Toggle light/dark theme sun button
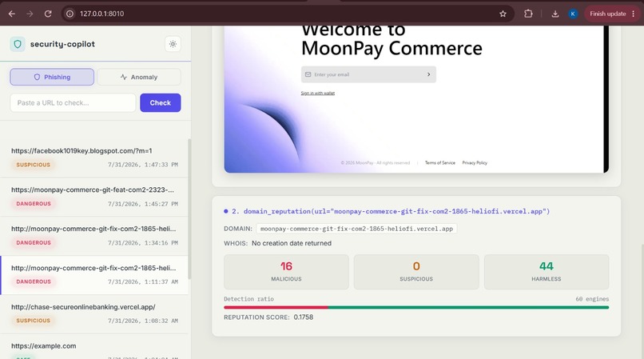The height and width of the screenshot is (359, 644). [x=173, y=44]
